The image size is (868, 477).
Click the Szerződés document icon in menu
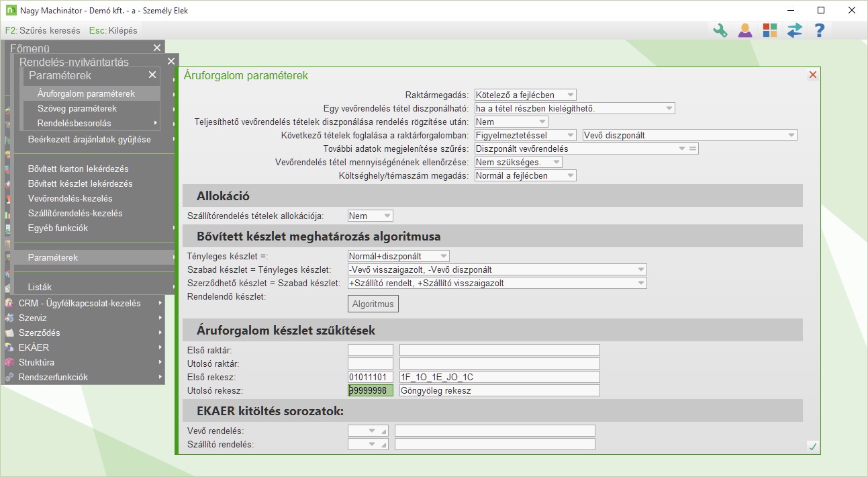[9, 333]
